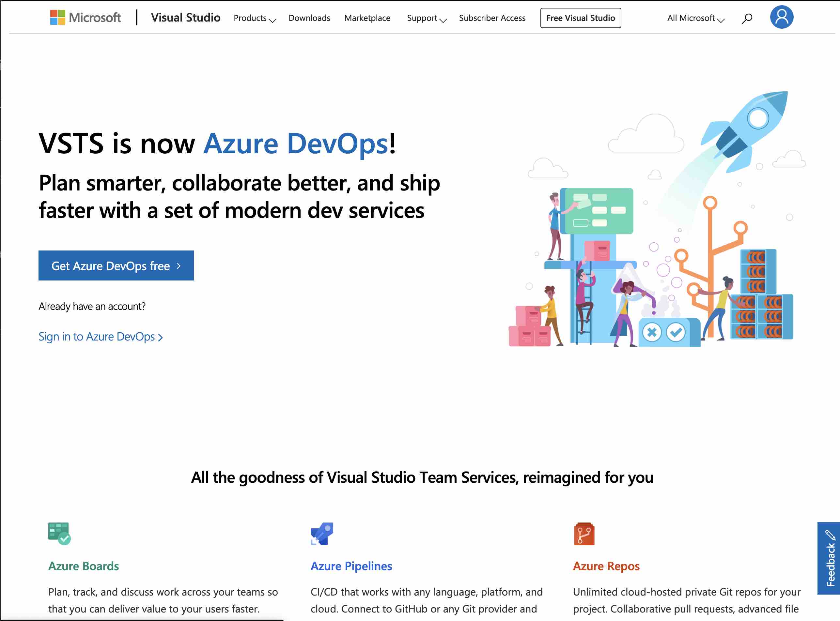Image resolution: width=840 pixels, height=621 pixels.
Task: Expand the Support dropdown menu
Action: coord(426,18)
